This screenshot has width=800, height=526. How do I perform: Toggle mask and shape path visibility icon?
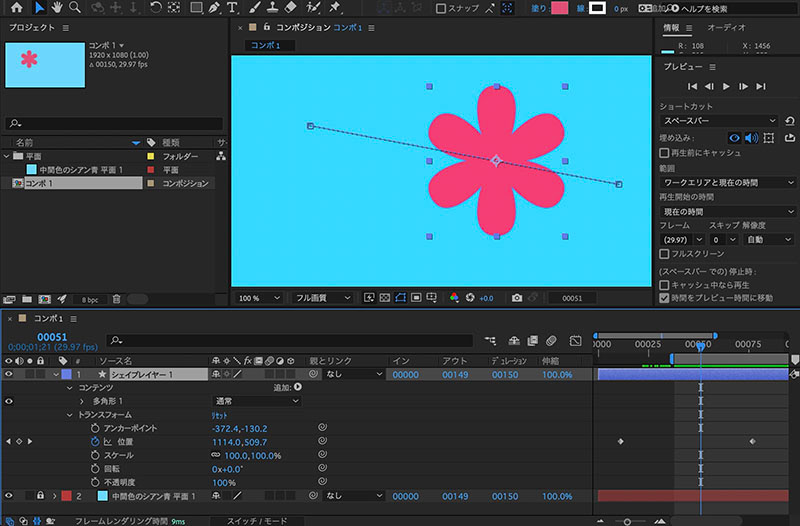click(401, 298)
